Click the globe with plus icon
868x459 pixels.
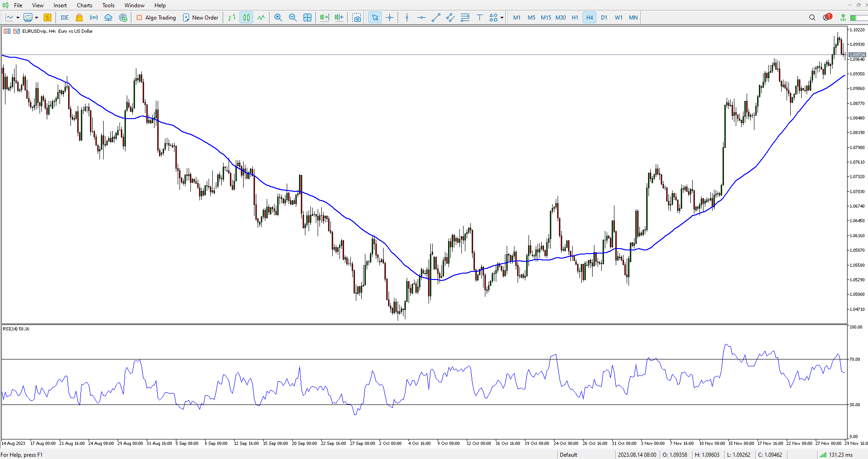123,18
